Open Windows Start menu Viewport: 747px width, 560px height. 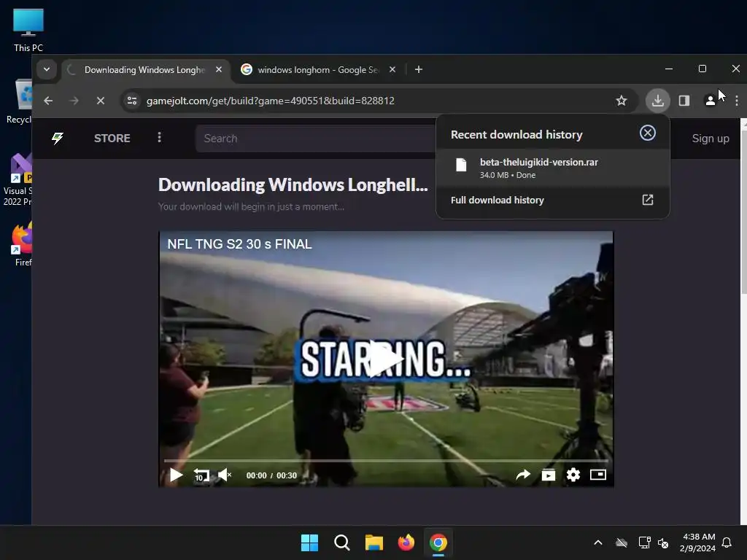309,542
